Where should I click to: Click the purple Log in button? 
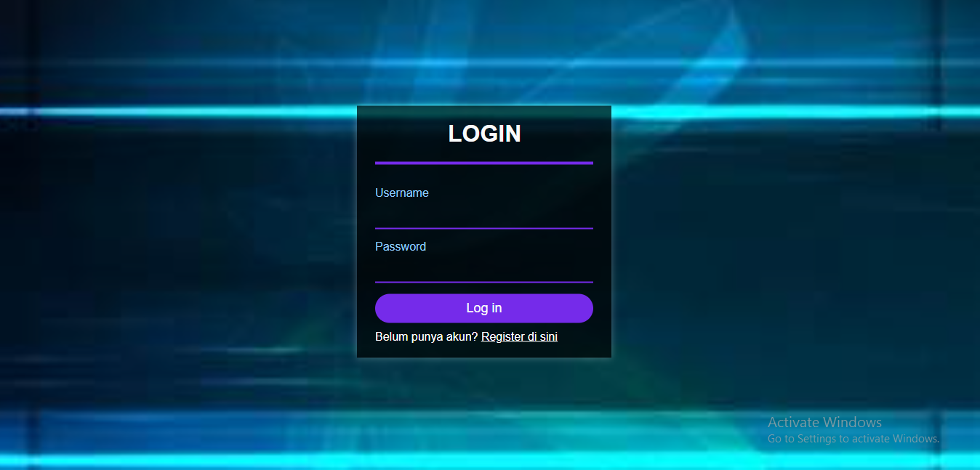[x=484, y=308]
